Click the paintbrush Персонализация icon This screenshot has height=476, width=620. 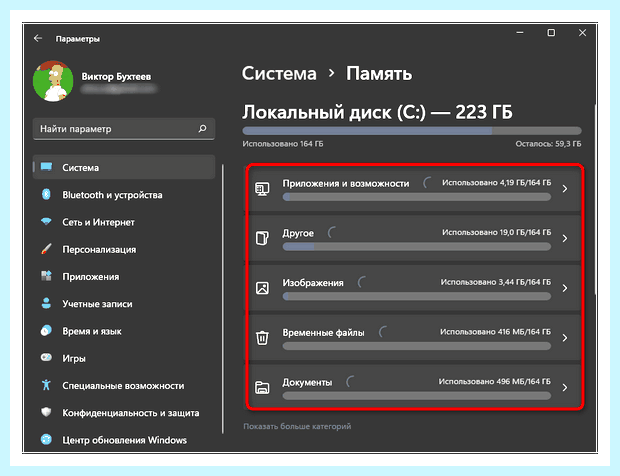click(x=46, y=249)
